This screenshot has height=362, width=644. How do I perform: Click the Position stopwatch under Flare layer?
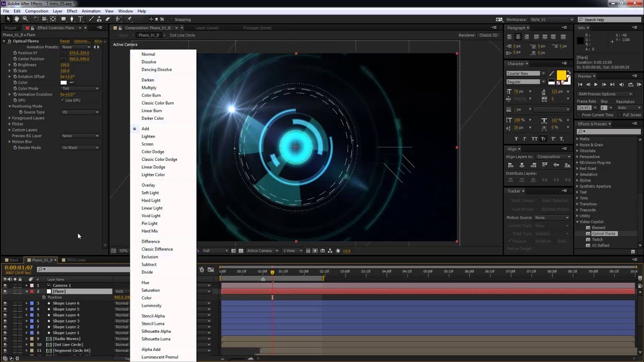pyautogui.click(x=44, y=297)
